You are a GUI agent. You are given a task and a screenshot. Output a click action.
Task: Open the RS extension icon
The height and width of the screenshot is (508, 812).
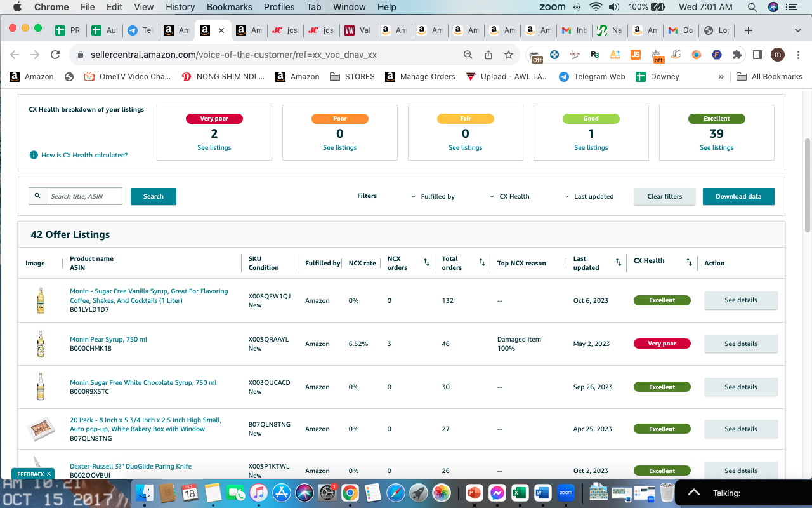tap(594, 55)
